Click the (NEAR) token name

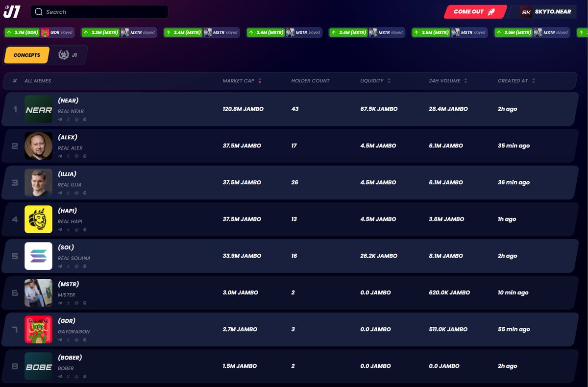[68, 100]
